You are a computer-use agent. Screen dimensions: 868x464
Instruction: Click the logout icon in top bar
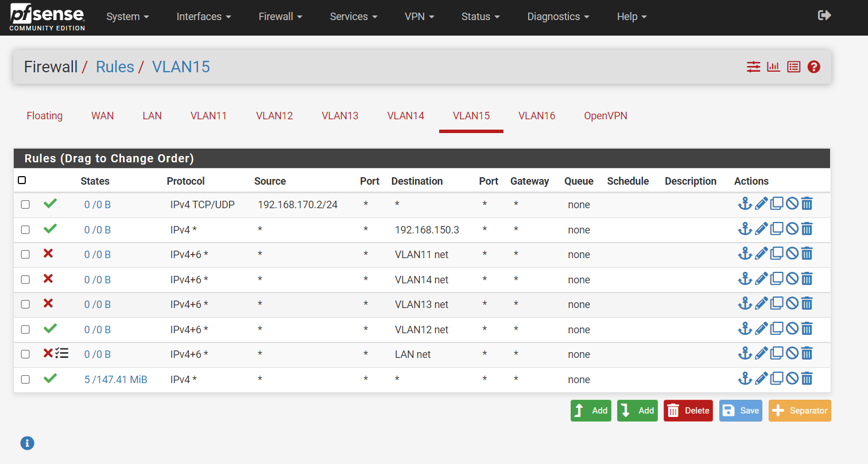824,15
